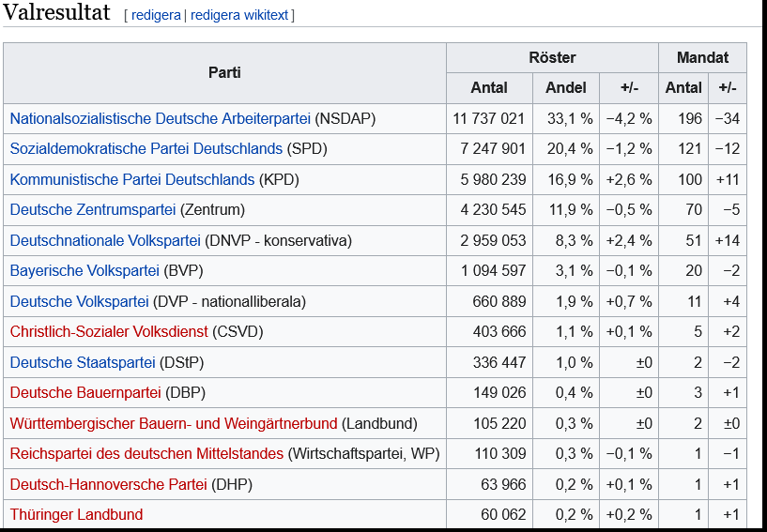Click the Deutsche Volkspartei link
Screen dimensions: 767x532
pos(80,301)
